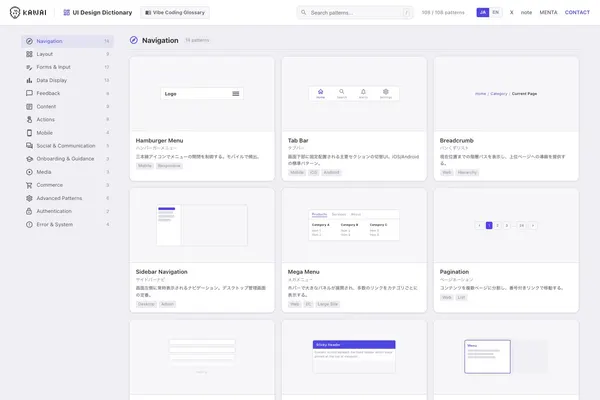Select Forms & Input category
Screen dimensions: 600x400
pos(67,67)
